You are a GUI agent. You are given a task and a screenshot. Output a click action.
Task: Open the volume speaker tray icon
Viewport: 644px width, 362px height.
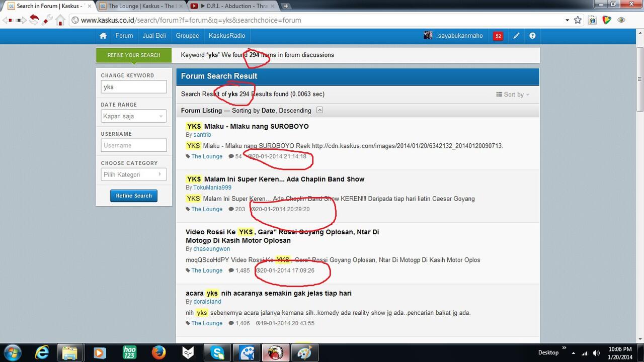tap(596, 353)
